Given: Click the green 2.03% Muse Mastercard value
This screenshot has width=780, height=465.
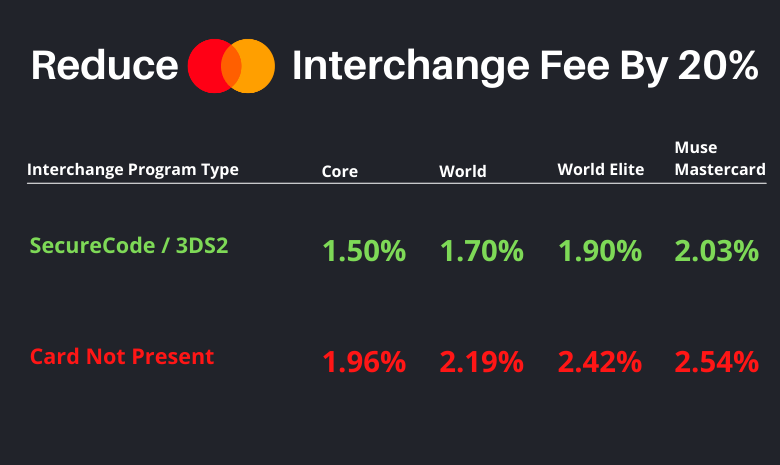Looking at the screenshot, I should 716,251.
